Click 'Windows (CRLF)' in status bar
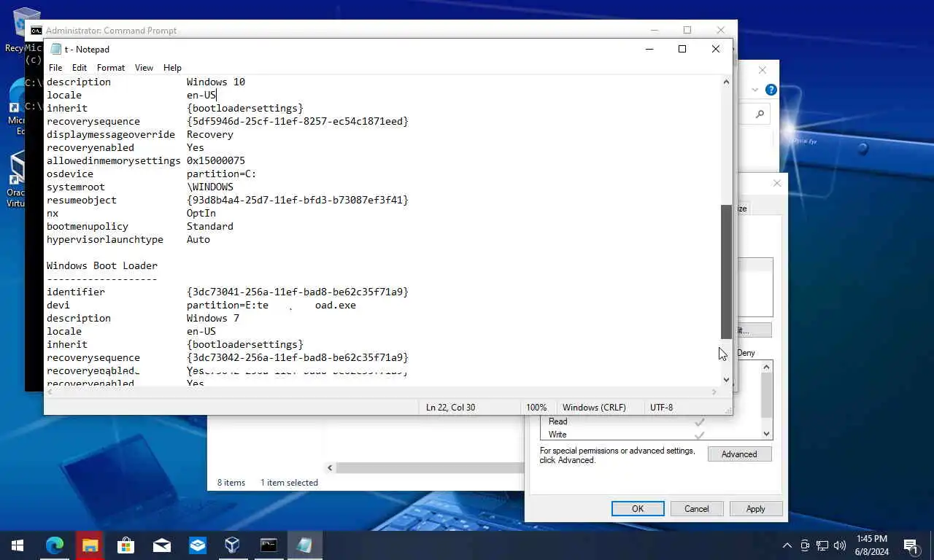Screen dimensions: 934x560 click(x=594, y=408)
